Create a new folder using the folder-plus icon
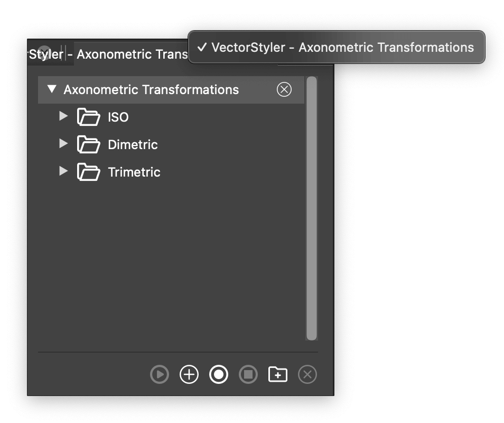The image size is (504, 423). (278, 375)
